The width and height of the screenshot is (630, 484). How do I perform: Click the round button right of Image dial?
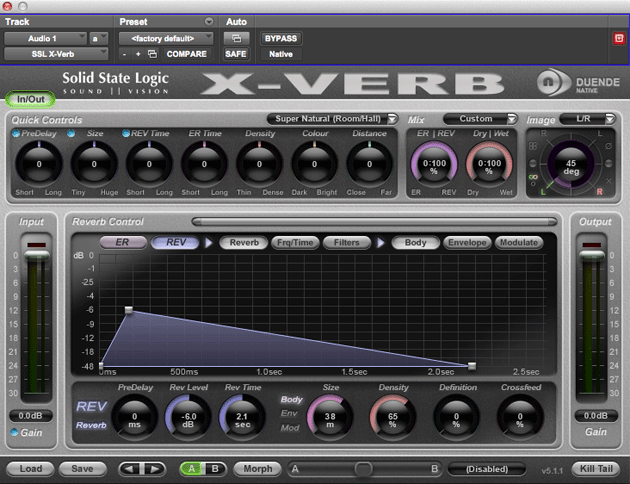(x=608, y=163)
